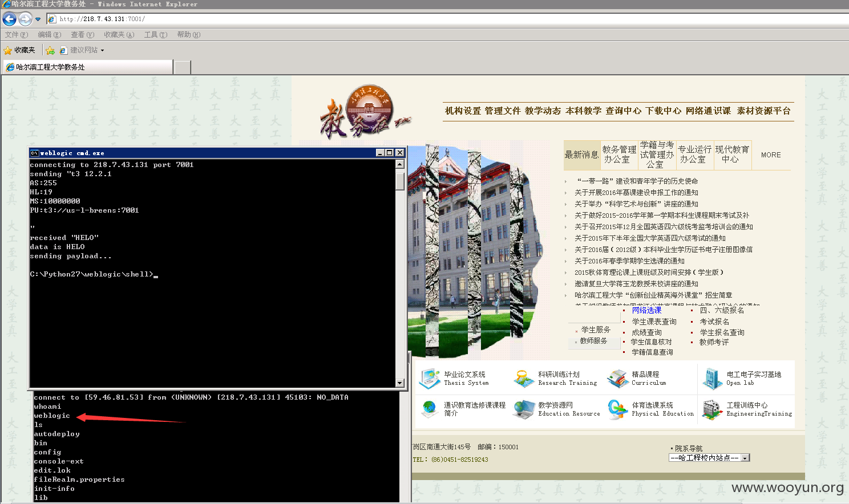Click the 毕业论文系统 Thesis System icon
Image resolution: width=849 pixels, height=504 pixels.
click(x=430, y=379)
